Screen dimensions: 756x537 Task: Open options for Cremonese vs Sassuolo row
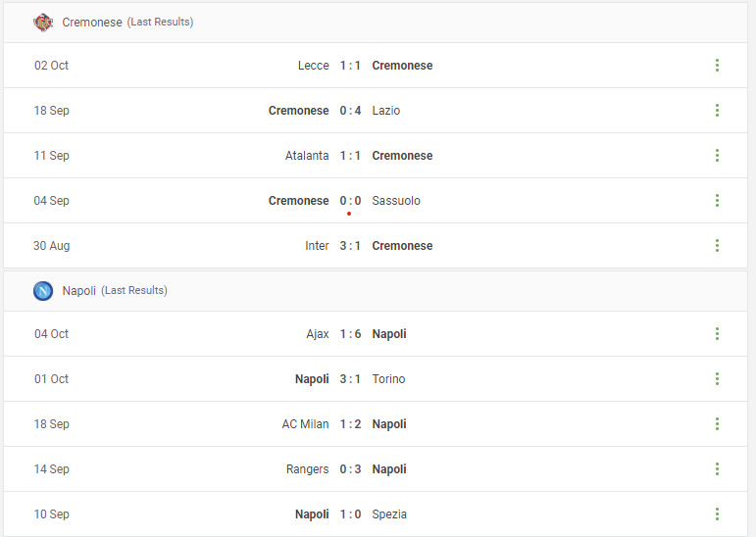point(717,201)
